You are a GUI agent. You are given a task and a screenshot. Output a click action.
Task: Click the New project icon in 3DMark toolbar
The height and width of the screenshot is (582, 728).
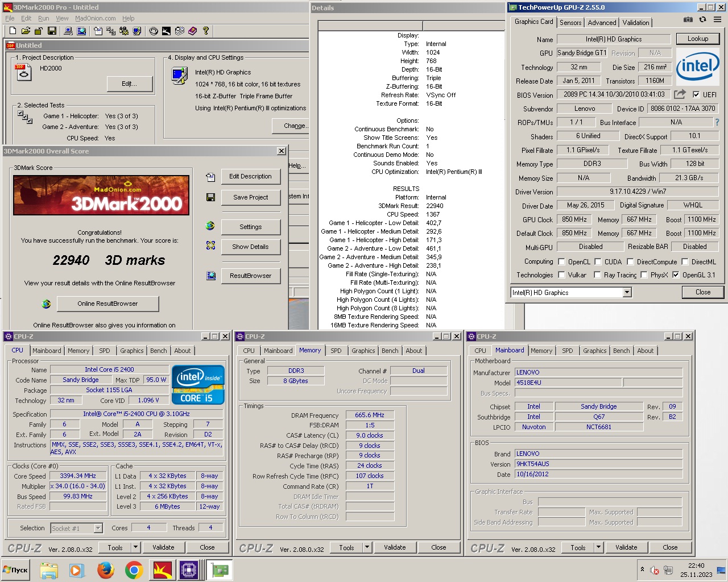pos(13,31)
